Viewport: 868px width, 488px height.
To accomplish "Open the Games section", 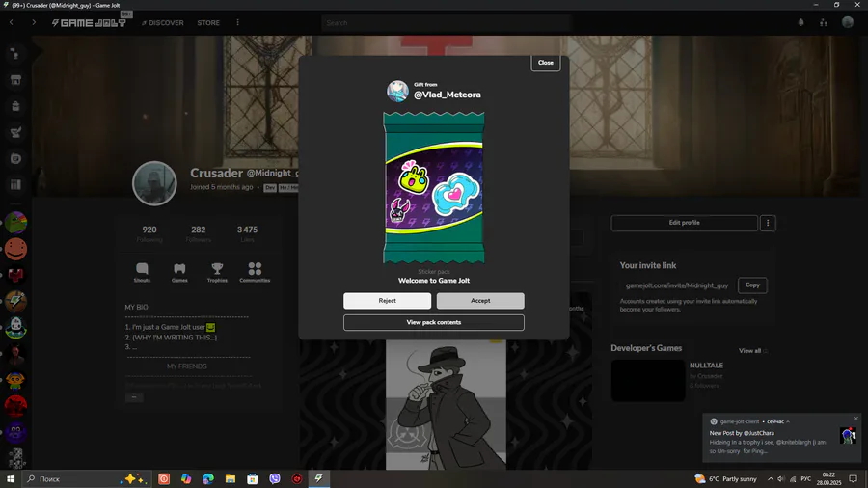I will click(x=179, y=272).
